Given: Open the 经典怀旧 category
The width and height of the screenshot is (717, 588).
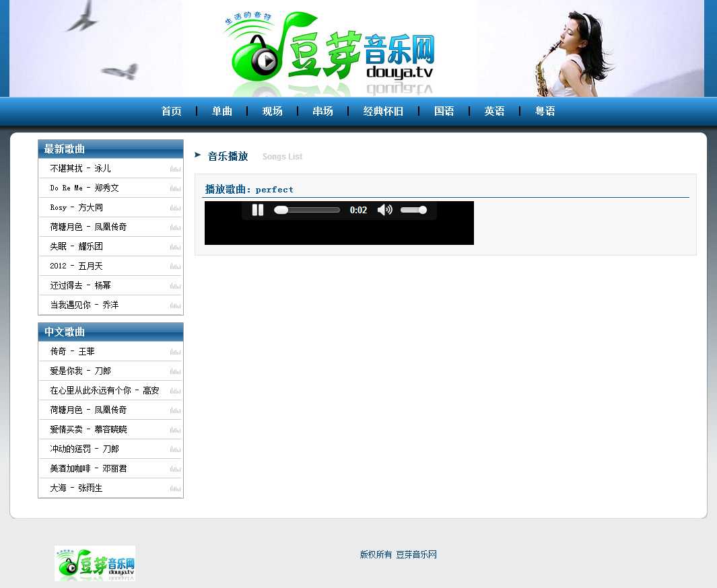Looking at the screenshot, I should [383, 111].
